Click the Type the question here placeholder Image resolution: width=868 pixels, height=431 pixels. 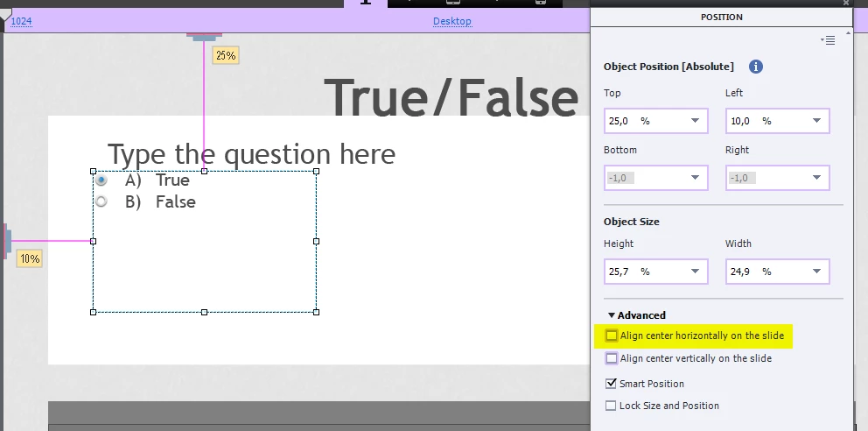coord(251,154)
